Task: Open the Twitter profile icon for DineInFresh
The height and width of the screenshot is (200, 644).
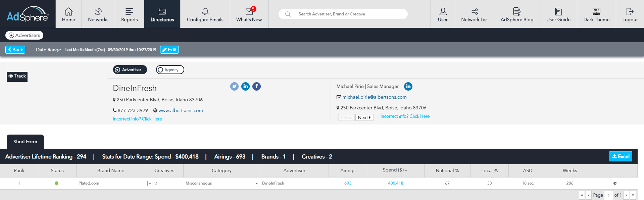Action: pyautogui.click(x=234, y=87)
